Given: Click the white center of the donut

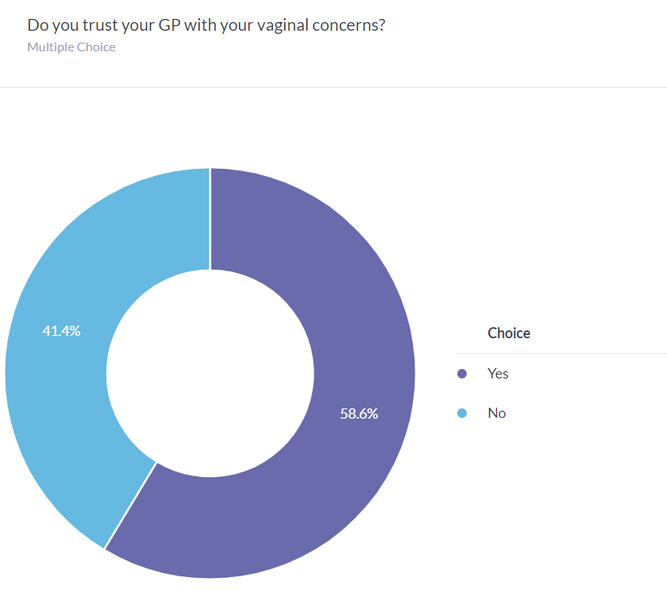Looking at the screenshot, I should click(210, 372).
